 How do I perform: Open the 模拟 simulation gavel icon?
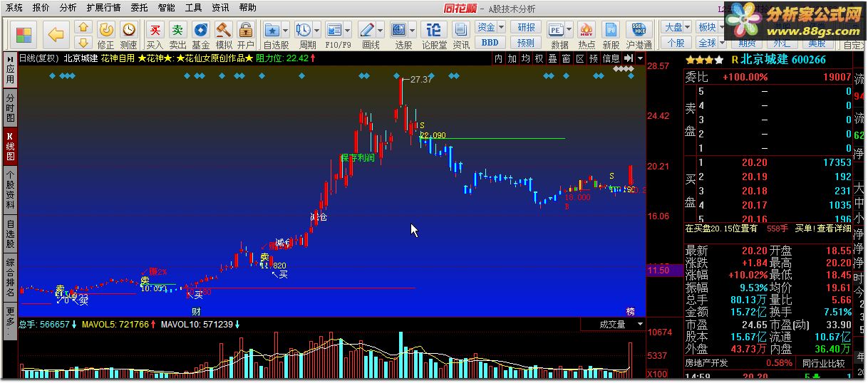(223, 30)
